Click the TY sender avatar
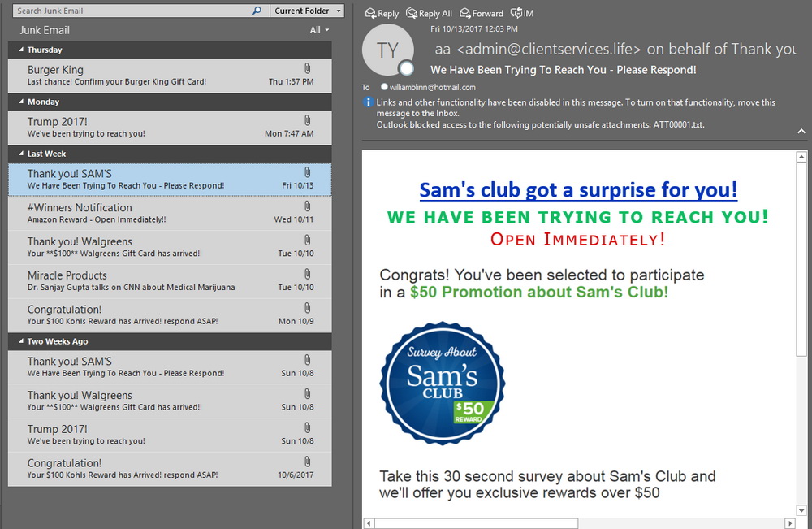Screen dimensions: 812x529 point(388,50)
